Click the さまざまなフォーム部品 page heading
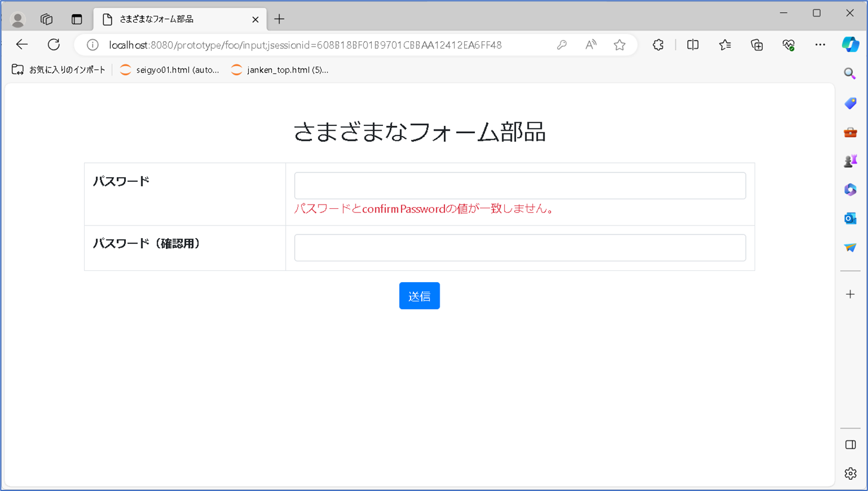This screenshot has width=868, height=491. click(x=419, y=132)
